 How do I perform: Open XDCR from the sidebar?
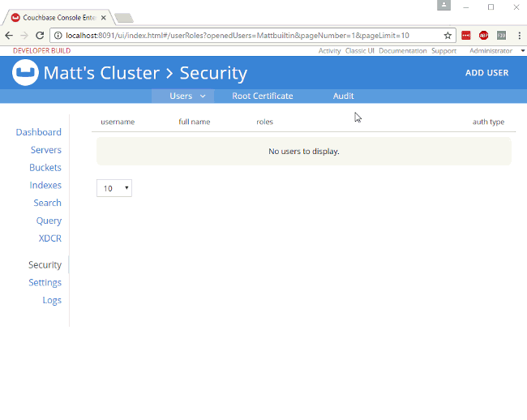[50, 238]
